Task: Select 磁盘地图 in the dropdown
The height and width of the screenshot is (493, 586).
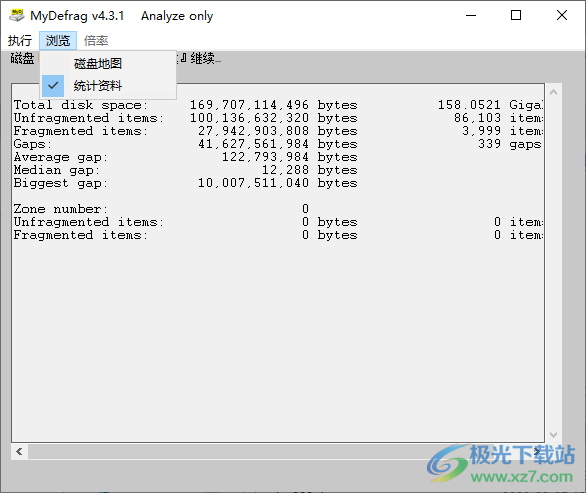Action: coord(108,64)
